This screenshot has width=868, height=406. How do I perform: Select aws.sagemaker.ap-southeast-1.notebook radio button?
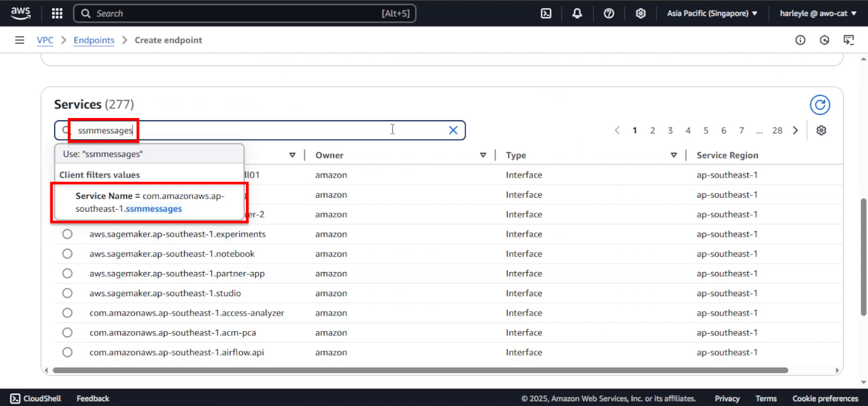coord(67,254)
